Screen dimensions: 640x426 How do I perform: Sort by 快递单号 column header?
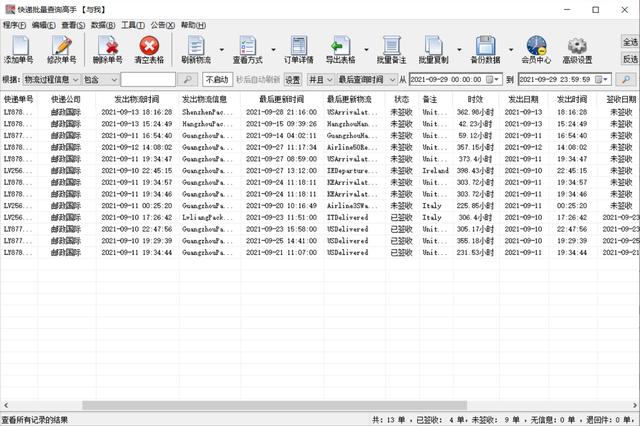[x=18, y=99]
